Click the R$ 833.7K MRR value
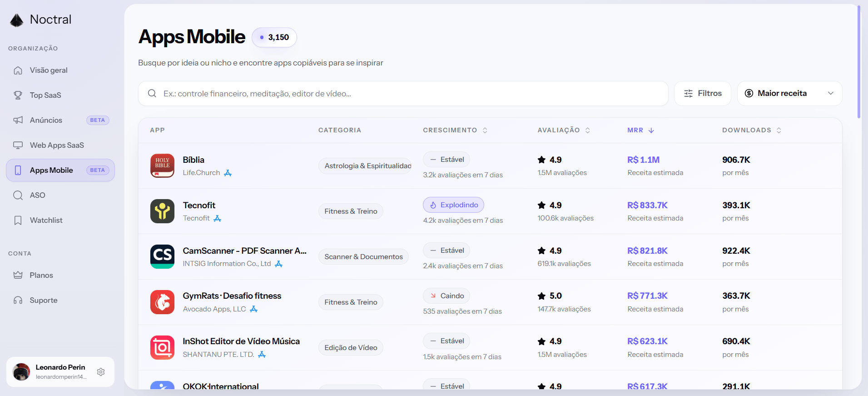Image resolution: width=868 pixels, height=396 pixels. point(647,206)
